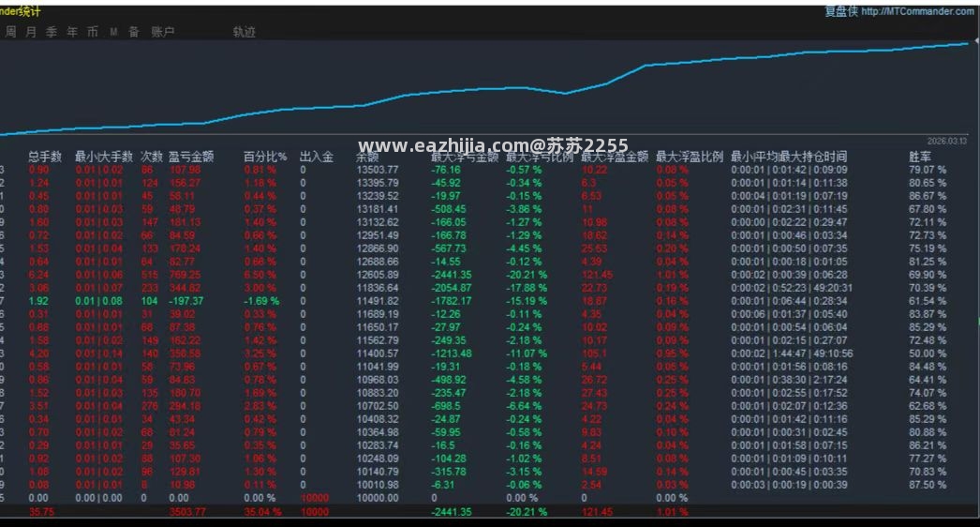Open the MTCommander.com link at top right

917,11
